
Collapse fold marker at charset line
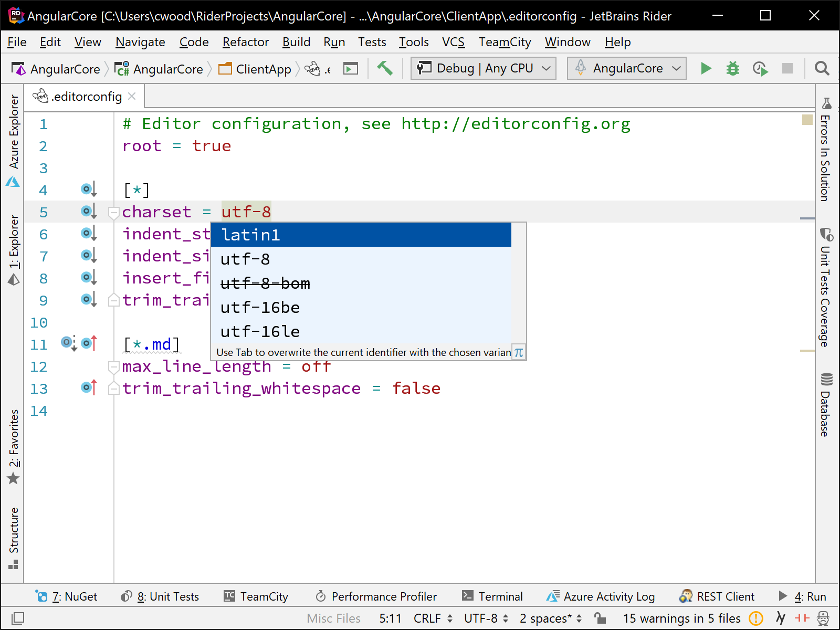coord(114,213)
